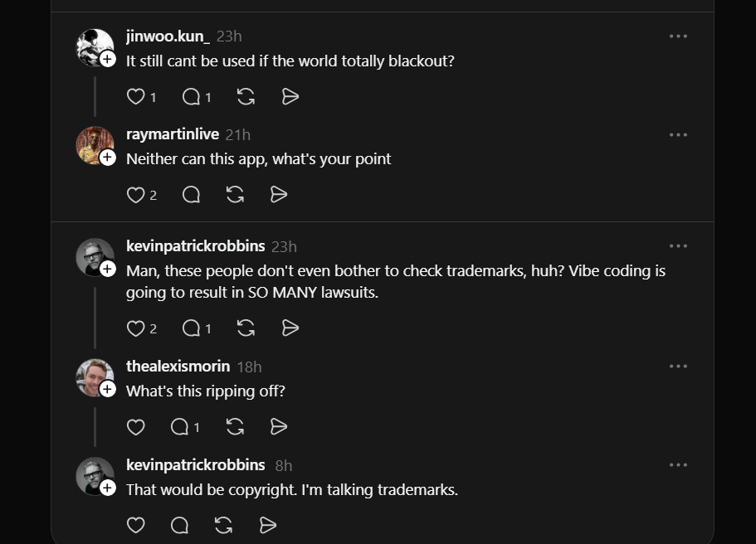The height and width of the screenshot is (544, 756).
Task: Like kevinpatrickrobbins' vibe coding comment
Action: (x=136, y=328)
